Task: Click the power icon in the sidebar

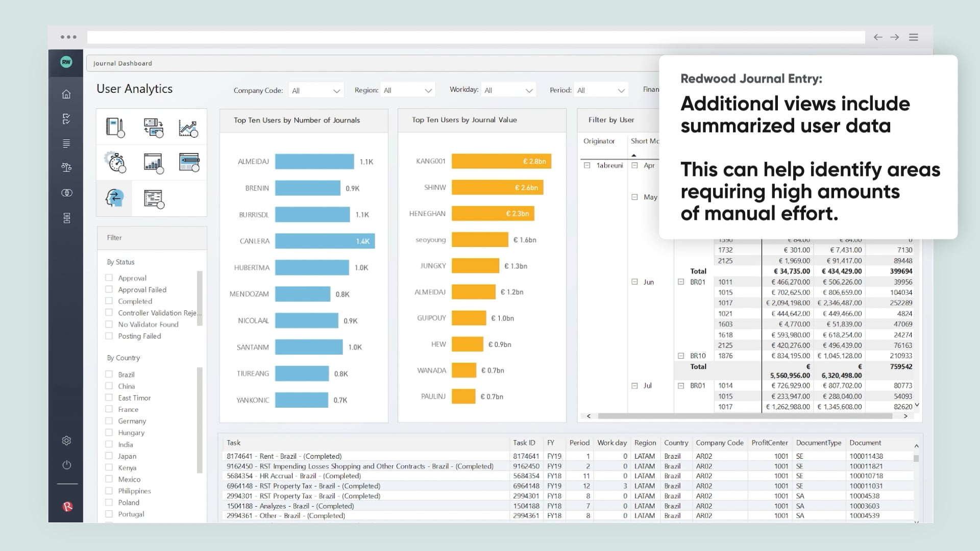Action: [x=66, y=465]
